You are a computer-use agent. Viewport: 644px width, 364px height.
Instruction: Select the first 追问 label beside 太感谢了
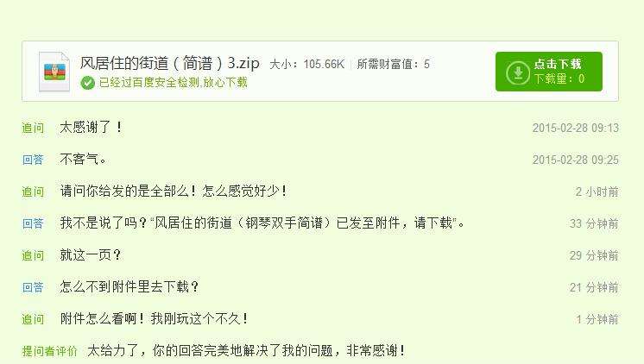33,128
